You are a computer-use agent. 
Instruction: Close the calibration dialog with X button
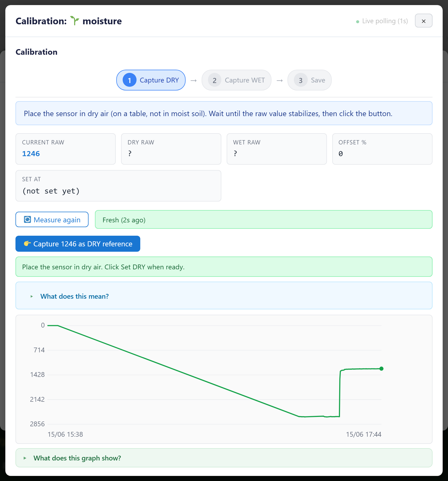(x=423, y=21)
